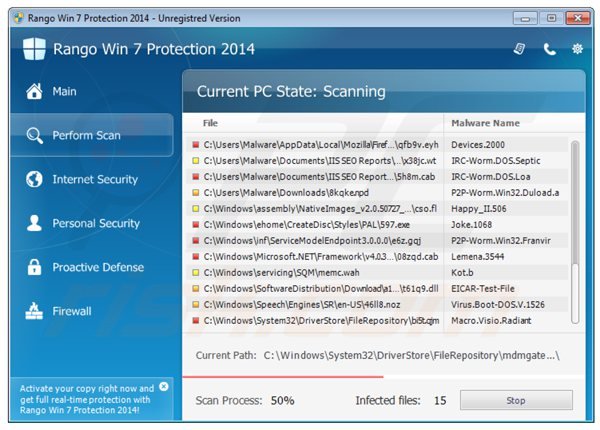This screenshot has height=430, width=600.
Task: Click the Main house icon
Action: [x=34, y=91]
